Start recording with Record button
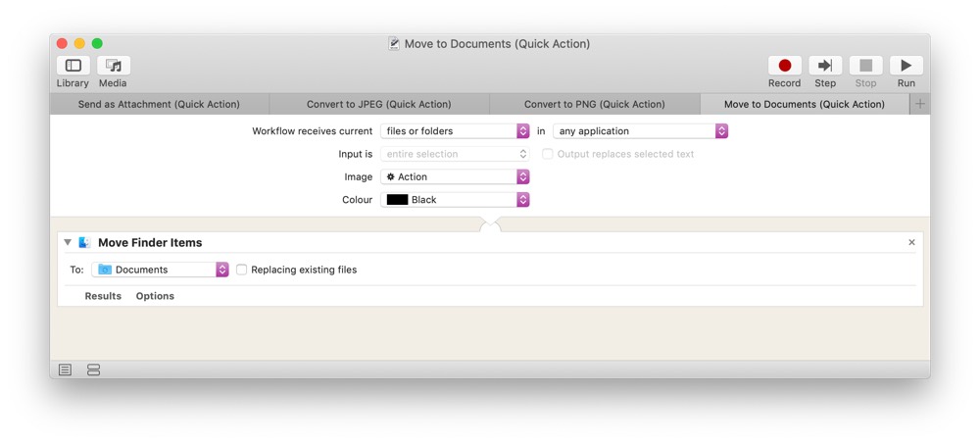980x444 pixels. (x=785, y=66)
